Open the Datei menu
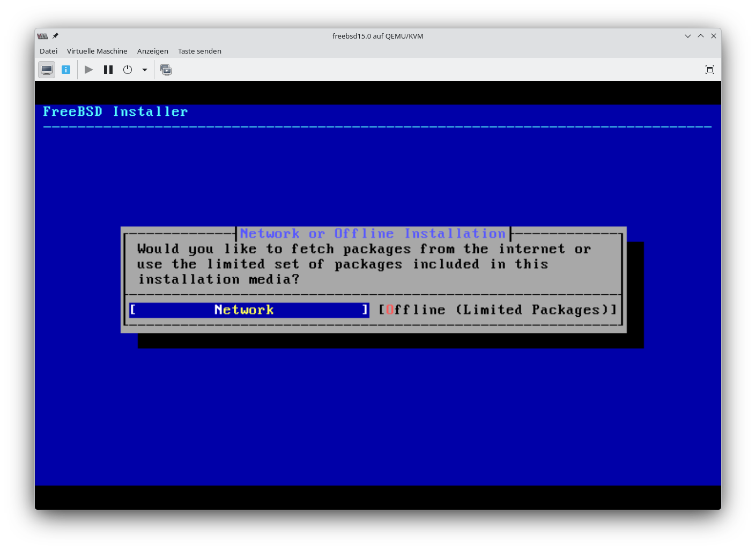The image size is (756, 551). tap(48, 51)
